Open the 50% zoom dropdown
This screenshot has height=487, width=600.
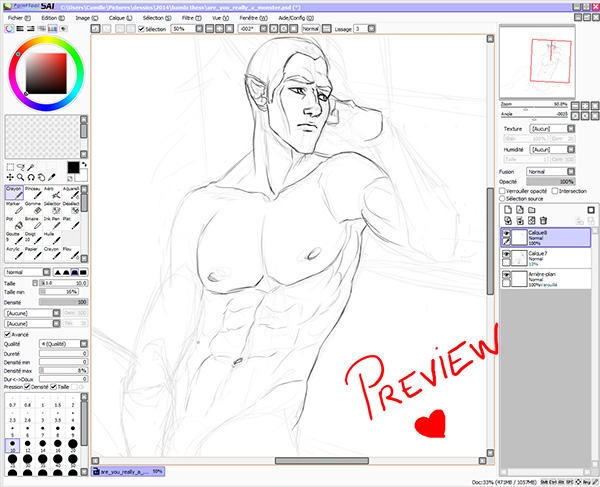coord(199,29)
